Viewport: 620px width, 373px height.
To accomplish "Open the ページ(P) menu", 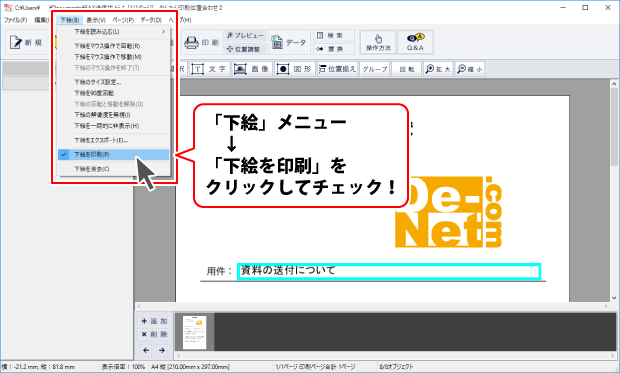I will click(123, 20).
